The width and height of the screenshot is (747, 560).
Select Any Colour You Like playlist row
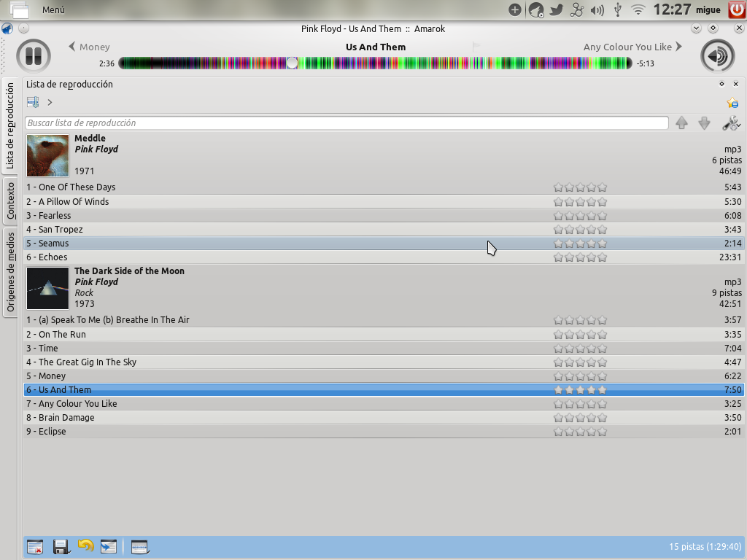point(384,404)
